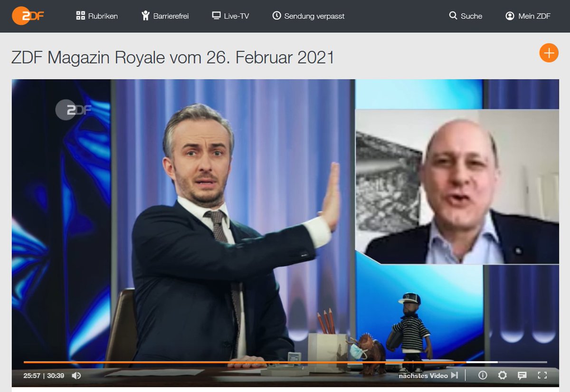The image size is (570, 392).
Task: Skip to nächstes Video
Action: tap(428, 375)
